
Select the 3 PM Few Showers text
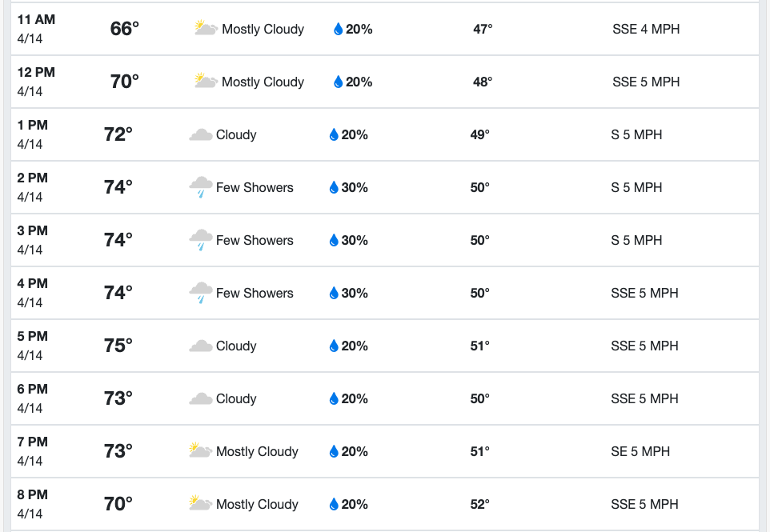pos(255,241)
